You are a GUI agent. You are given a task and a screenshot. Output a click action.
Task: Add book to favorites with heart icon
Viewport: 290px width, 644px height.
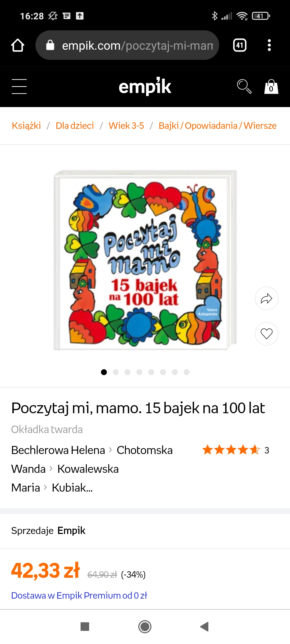[x=266, y=334]
